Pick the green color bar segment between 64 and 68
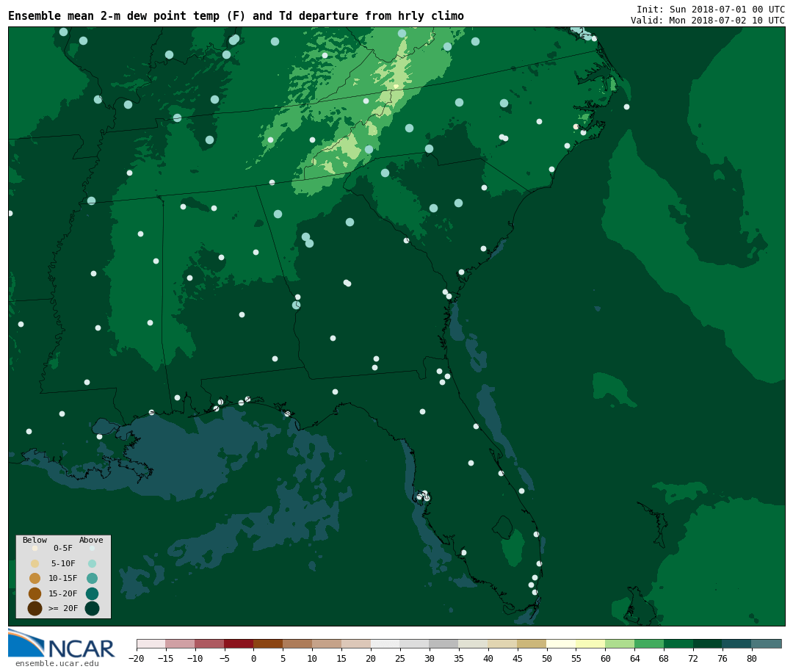Image resolution: width=793 pixels, height=672 pixels. 649,643
